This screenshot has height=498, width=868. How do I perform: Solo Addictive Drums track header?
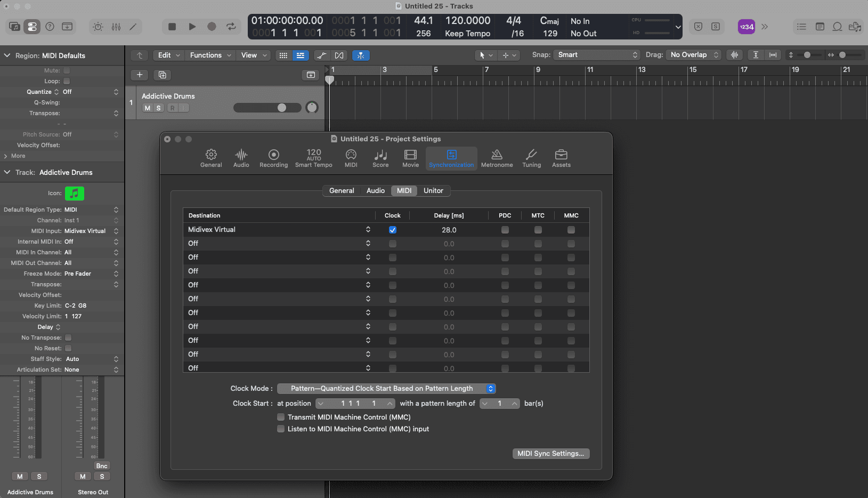coord(158,108)
